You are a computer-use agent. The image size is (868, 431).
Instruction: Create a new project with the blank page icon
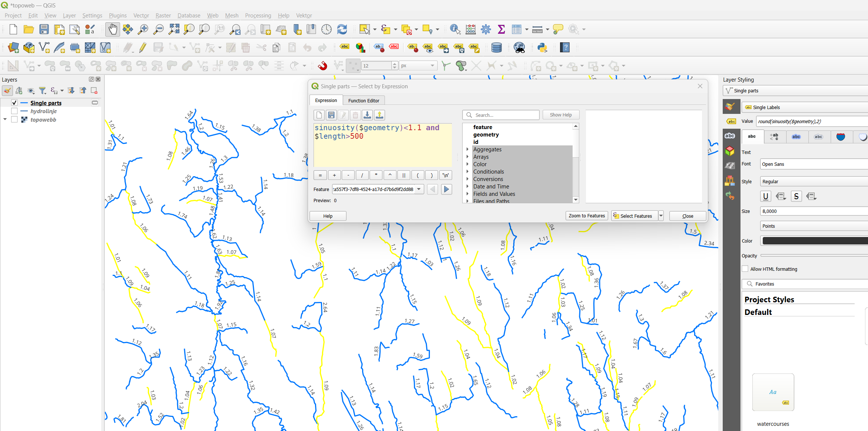click(x=13, y=29)
